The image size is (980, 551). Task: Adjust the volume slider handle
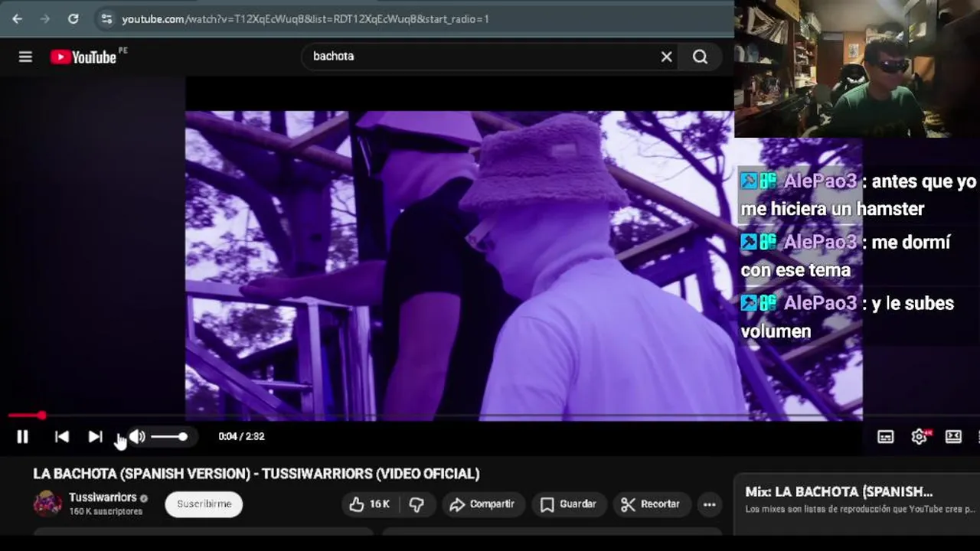[x=182, y=436]
